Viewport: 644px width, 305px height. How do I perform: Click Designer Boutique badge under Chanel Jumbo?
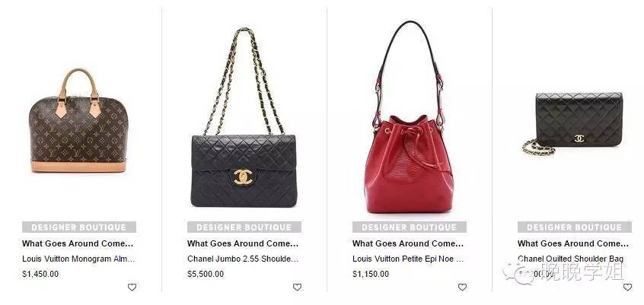click(244, 227)
